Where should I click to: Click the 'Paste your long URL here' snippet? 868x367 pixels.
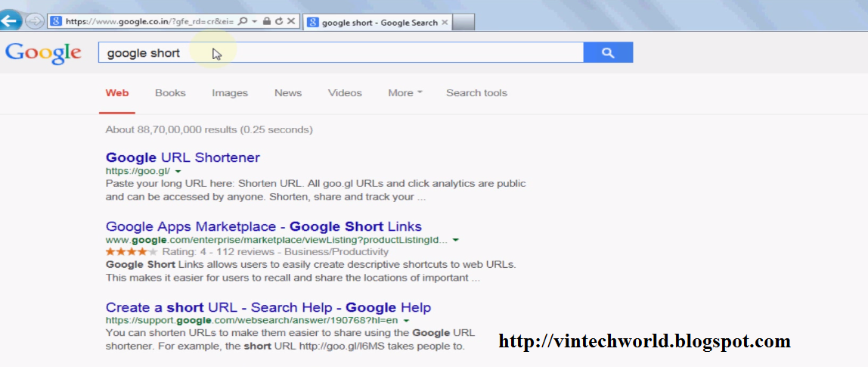click(x=315, y=190)
